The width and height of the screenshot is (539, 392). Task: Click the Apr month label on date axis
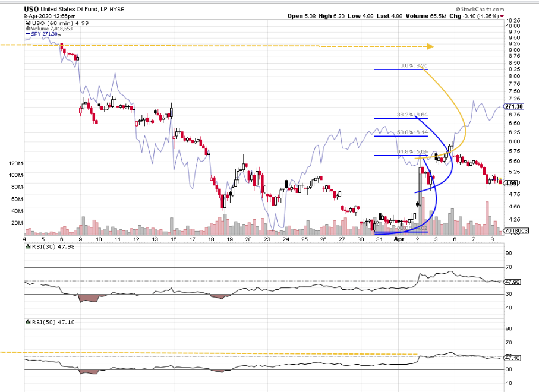(399, 239)
